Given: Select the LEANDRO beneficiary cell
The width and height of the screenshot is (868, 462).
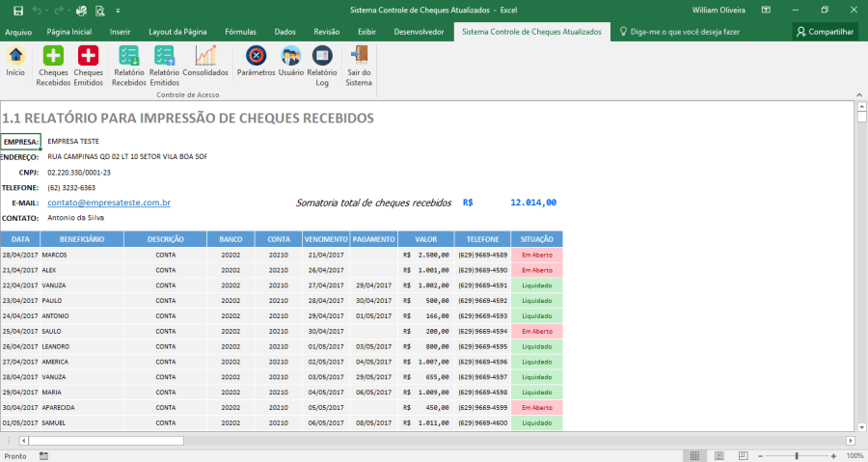Looking at the screenshot, I should [82, 347].
